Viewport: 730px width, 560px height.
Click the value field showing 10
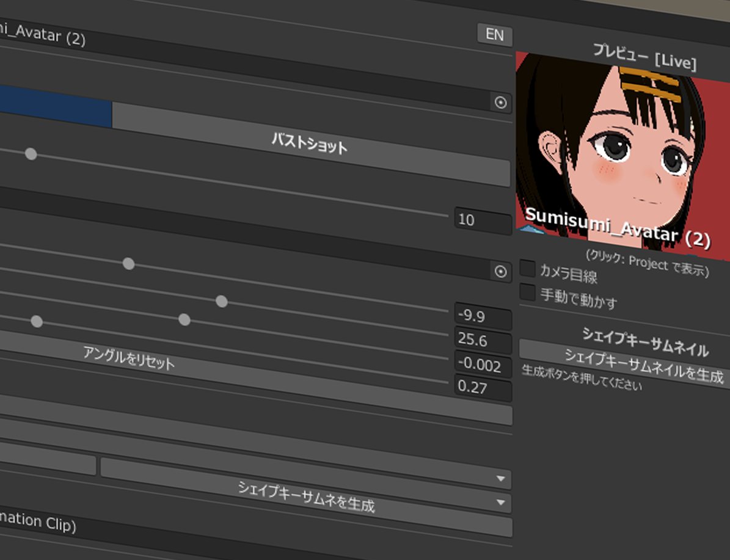click(483, 220)
